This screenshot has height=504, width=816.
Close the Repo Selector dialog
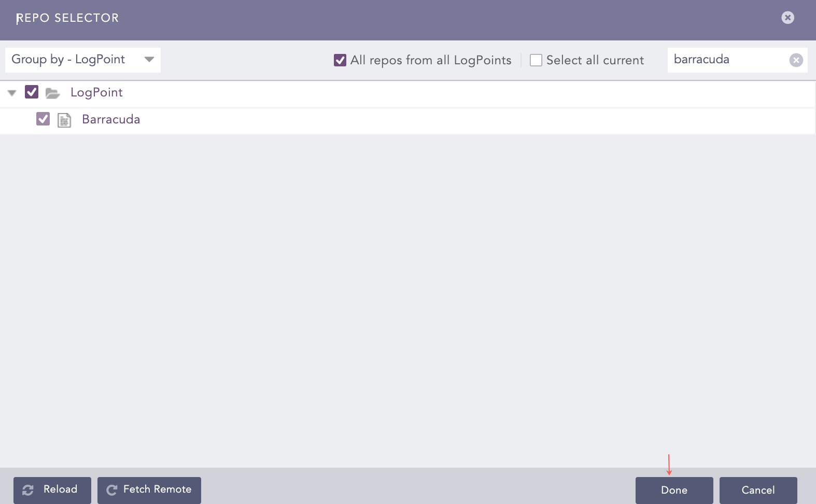pyautogui.click(x=787, y=18)
